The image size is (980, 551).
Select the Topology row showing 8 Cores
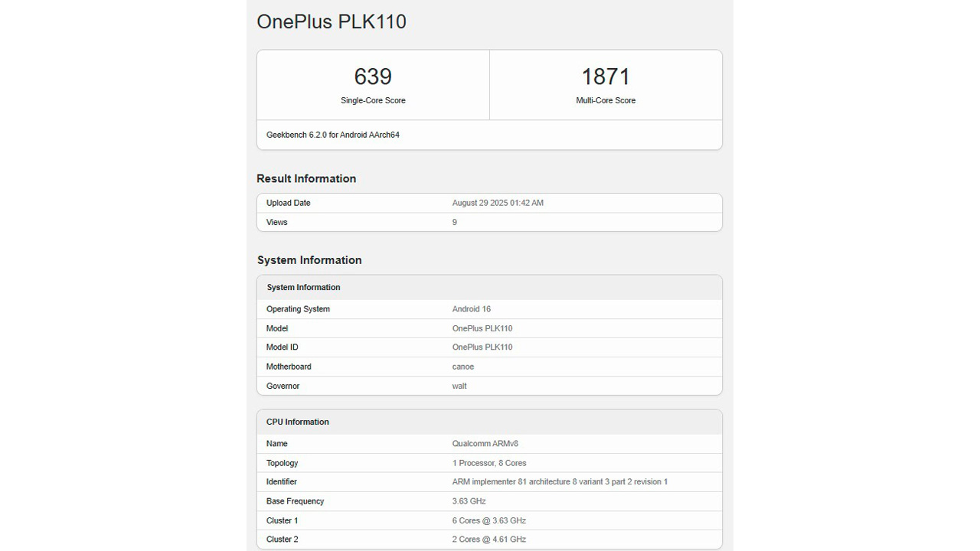coord(489,463)
